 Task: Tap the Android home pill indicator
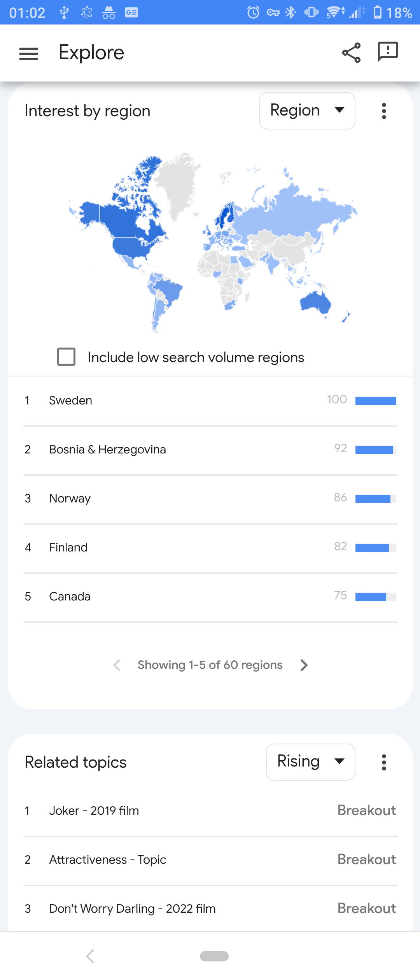point(214,956)
